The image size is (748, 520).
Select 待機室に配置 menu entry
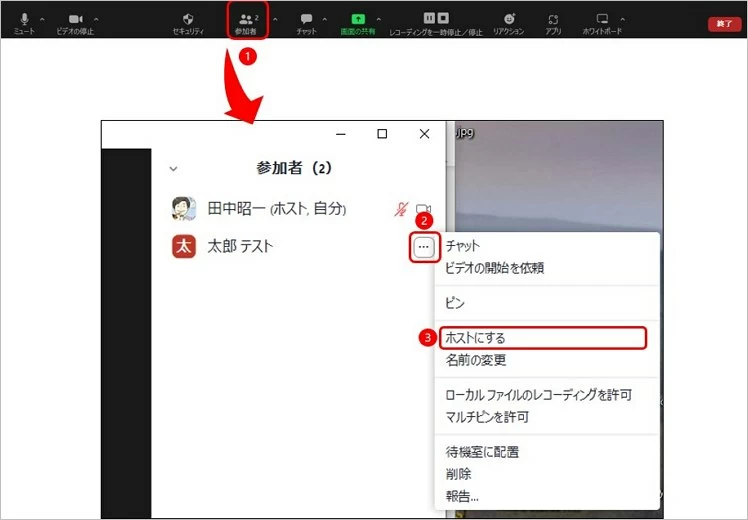[482, 452]
